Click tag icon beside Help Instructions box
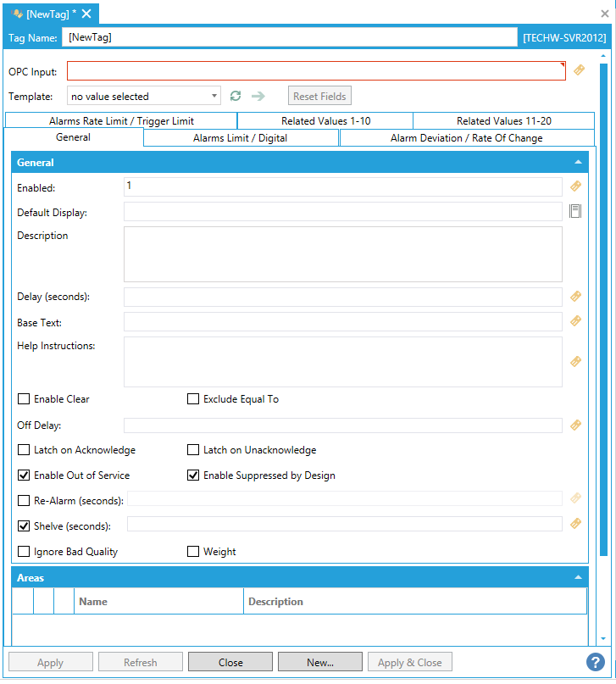 (575, 361)
